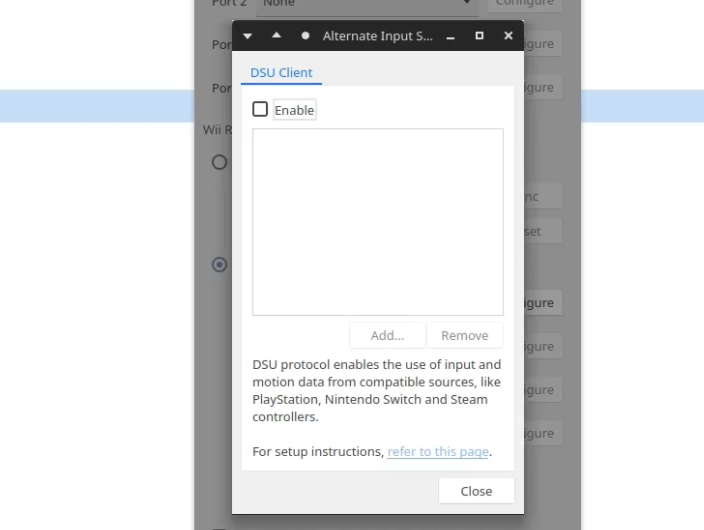
Task: Switch to the DSU Client tab
Action: tap(281, 73)
